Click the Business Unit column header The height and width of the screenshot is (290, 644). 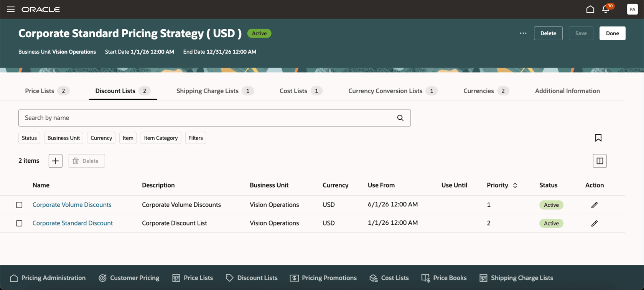269,185
